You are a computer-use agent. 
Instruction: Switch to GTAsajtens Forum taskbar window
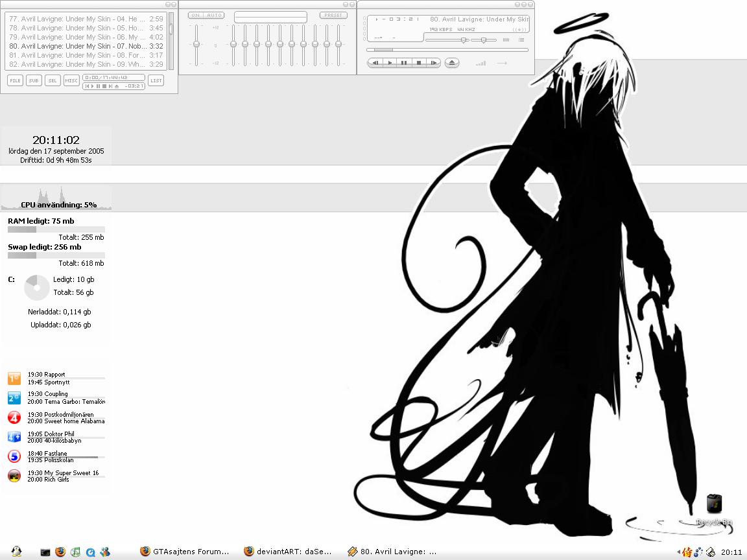pos(185,552)
